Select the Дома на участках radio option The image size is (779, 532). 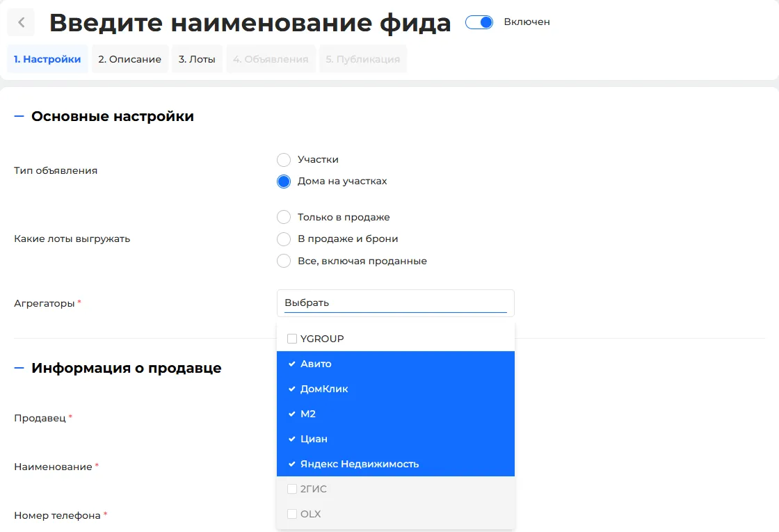coord(284,182)
